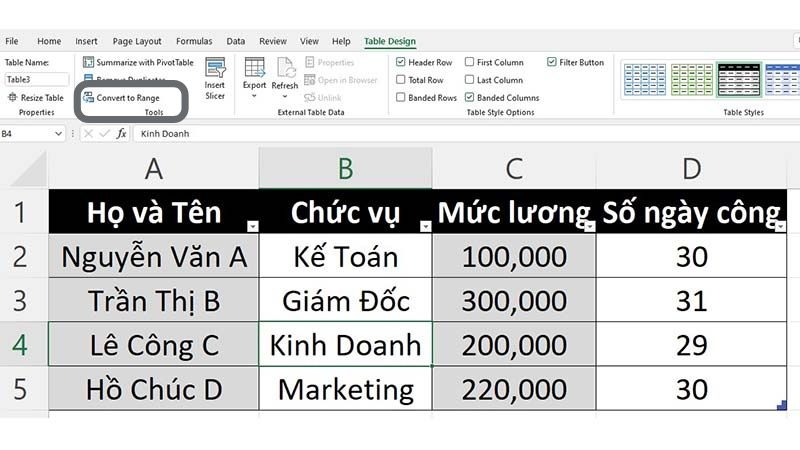This screenshot has width=800, height=450.
Task: Open the Chức vụ filter dropdown
Action: [426, 227]
